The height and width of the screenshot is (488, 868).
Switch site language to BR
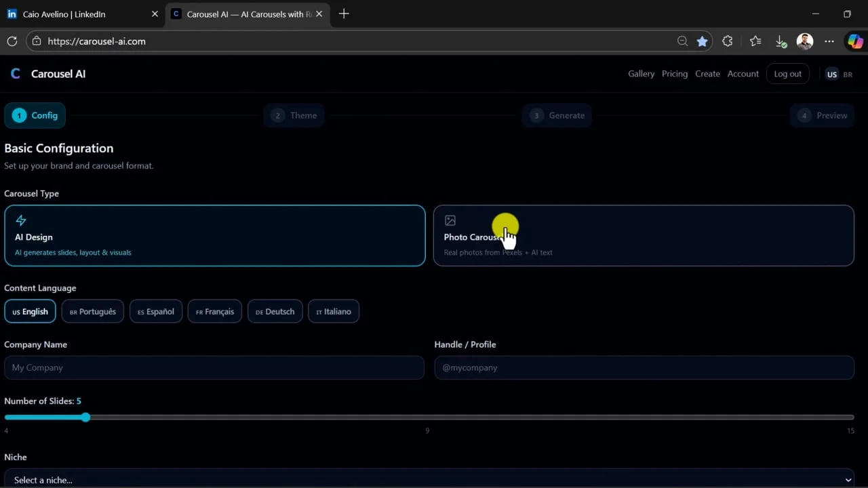pos(848,75)
